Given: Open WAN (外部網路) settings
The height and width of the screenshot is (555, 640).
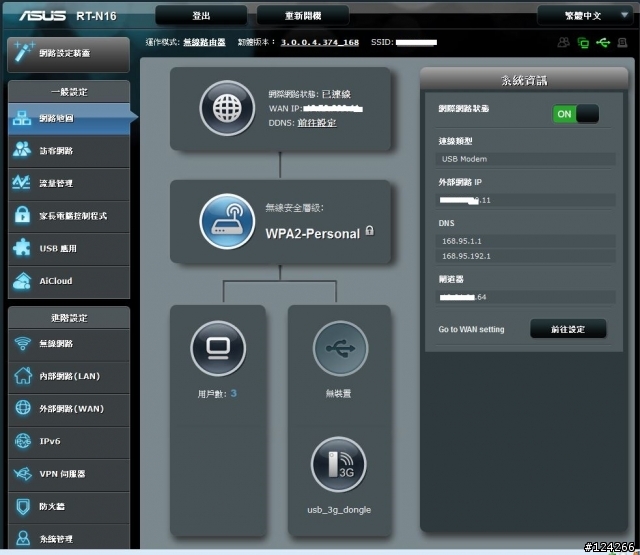Looking at the screenshot, I should tap(69, 409).
